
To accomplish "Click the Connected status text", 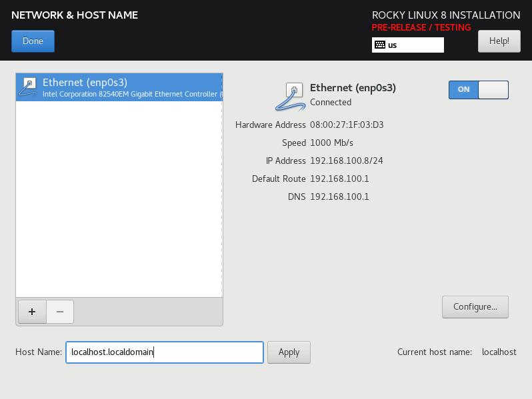I will [x=331, y=102].
